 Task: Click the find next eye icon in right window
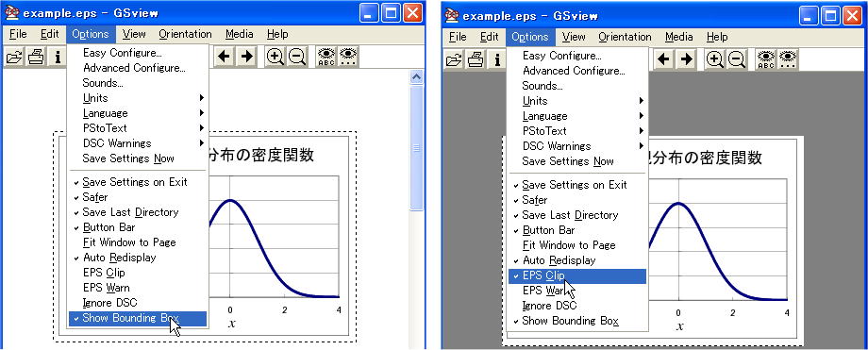point(789,59)
